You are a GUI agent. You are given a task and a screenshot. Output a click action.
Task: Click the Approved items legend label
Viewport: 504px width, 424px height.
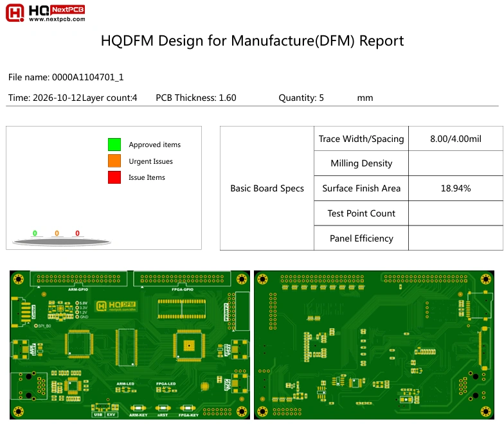coord(154,145)
